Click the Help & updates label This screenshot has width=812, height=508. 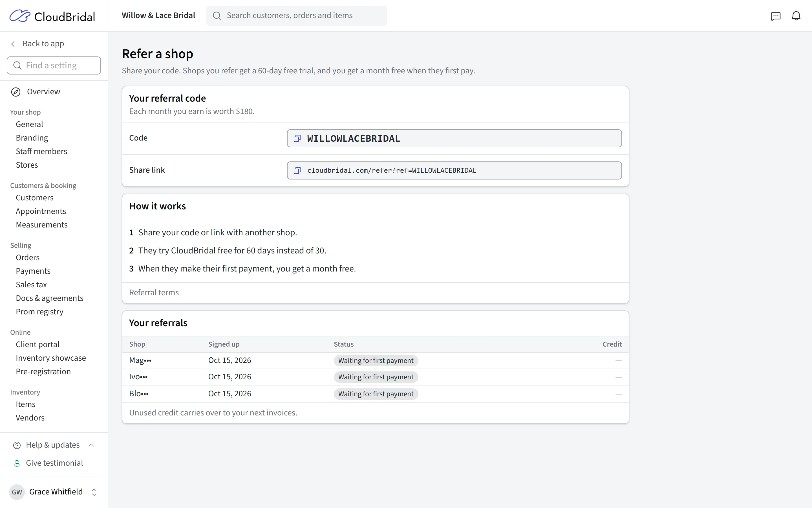(53, 445)
